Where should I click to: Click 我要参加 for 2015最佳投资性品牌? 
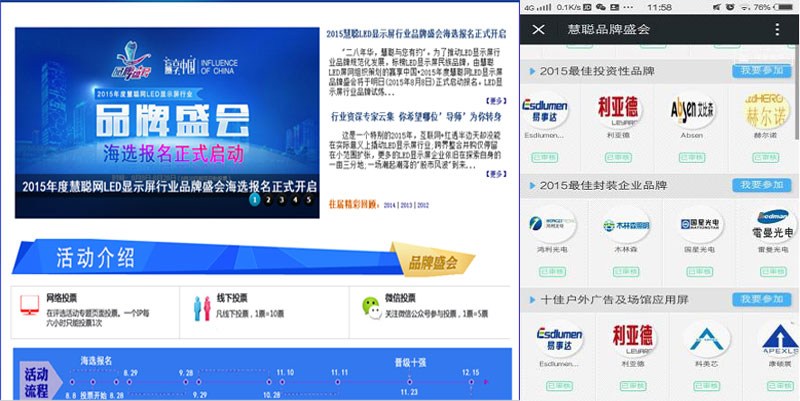pos(762,71)
